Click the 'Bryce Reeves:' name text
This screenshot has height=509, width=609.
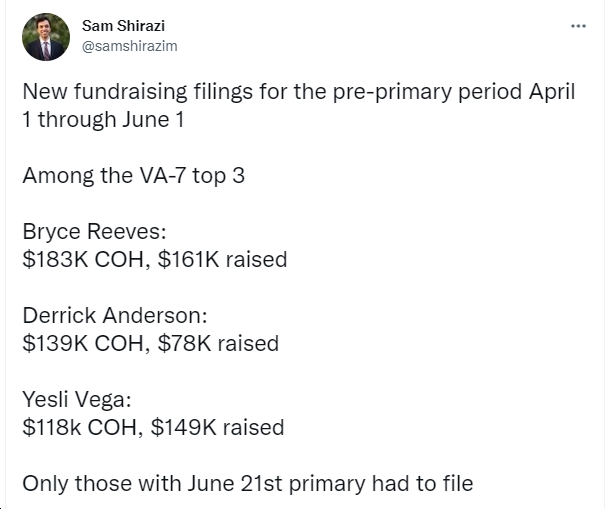(x=94, y=231)
